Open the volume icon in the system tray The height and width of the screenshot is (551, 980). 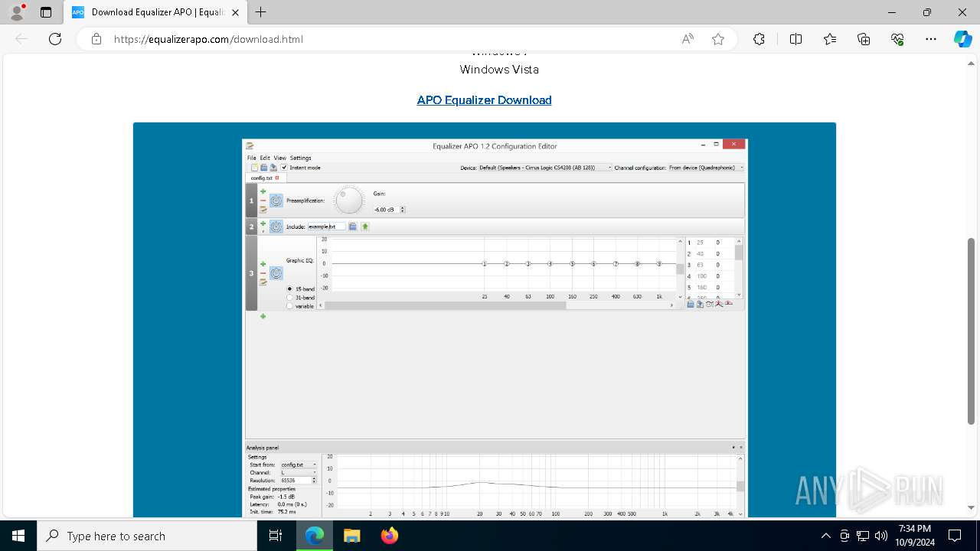click(881, 536)
